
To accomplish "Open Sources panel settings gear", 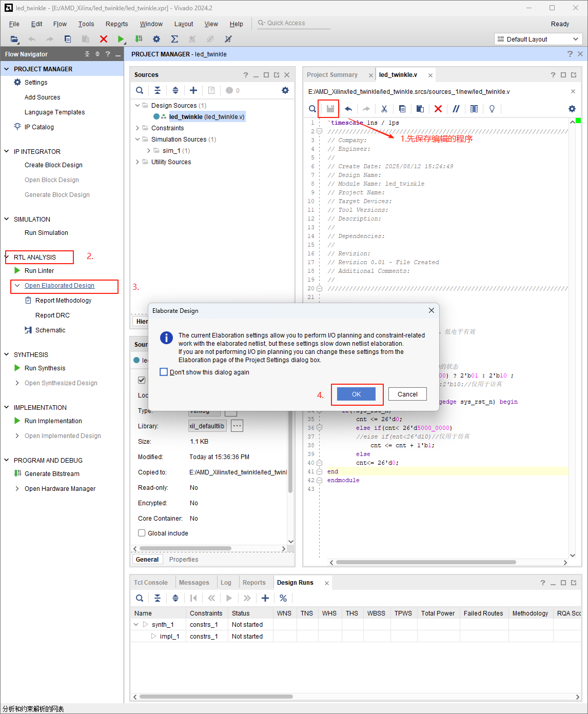I will tap(285, 90).
